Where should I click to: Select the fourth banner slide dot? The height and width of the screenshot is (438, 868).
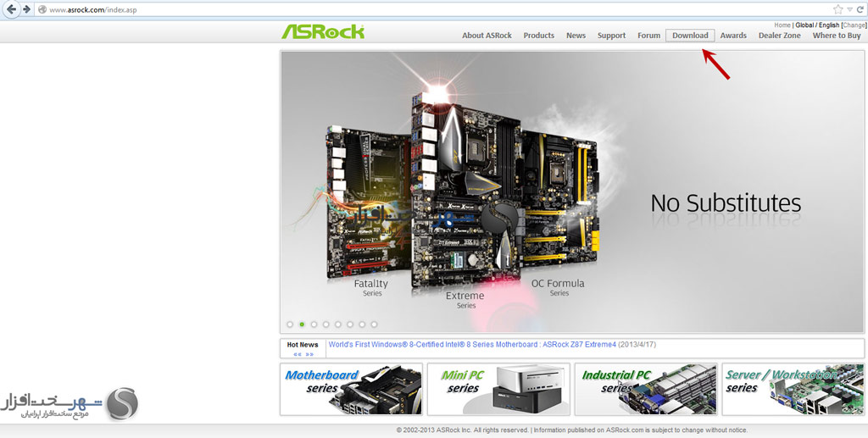326,324
